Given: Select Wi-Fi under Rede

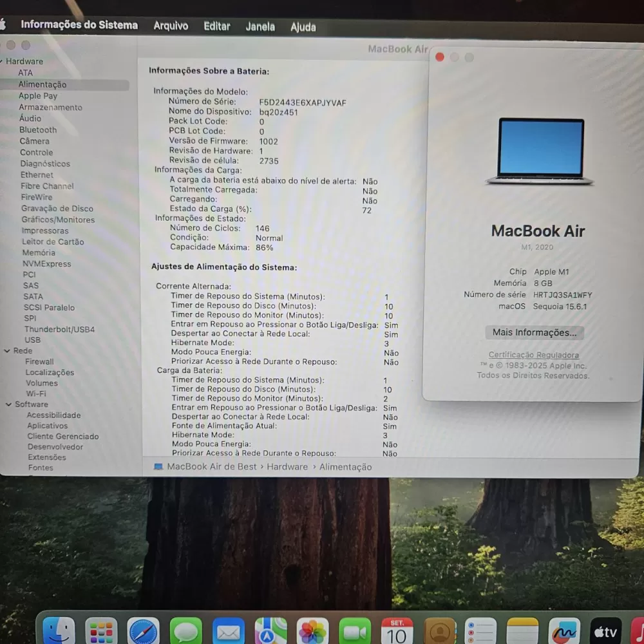Looking at the screenshot, I should click(36, 393).
